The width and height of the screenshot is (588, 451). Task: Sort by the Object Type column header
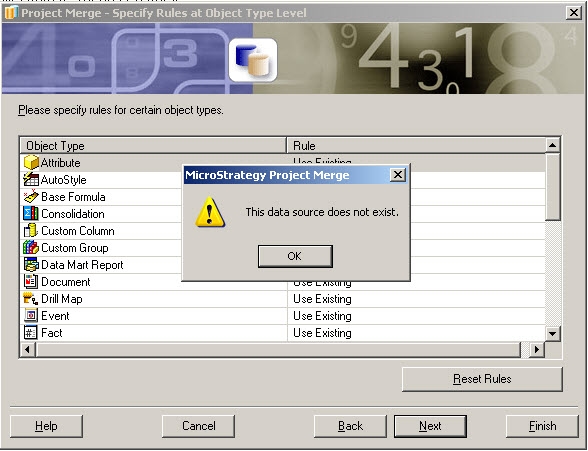click(x=153, y=145)
